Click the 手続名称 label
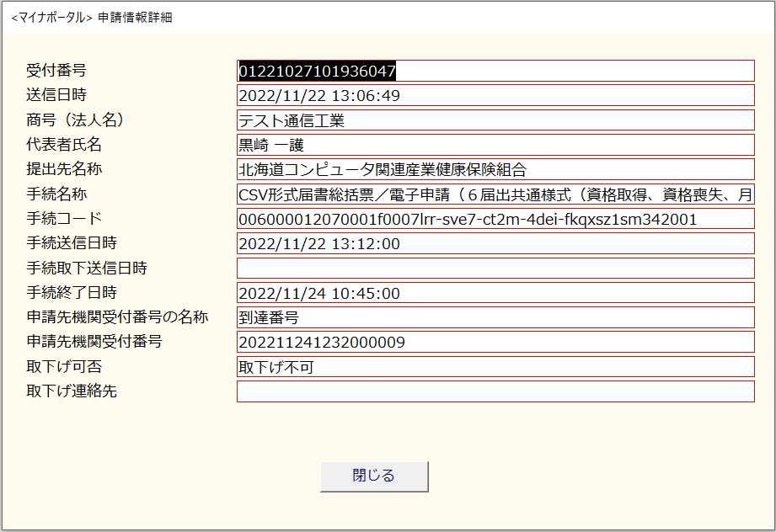The image size is (776, 532). point(56,194)
